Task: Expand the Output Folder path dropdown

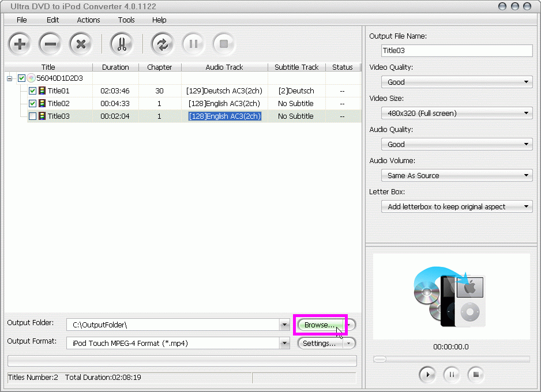Action: point(285,325)
